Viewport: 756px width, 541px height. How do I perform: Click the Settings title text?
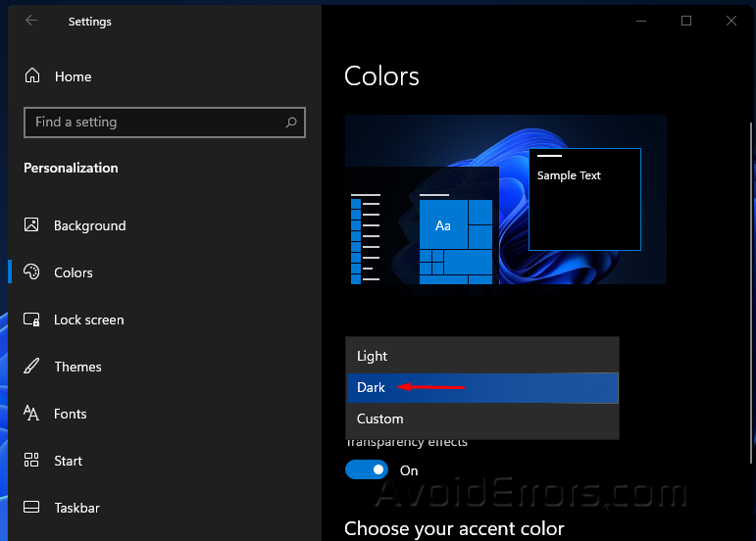click(89, 22)
